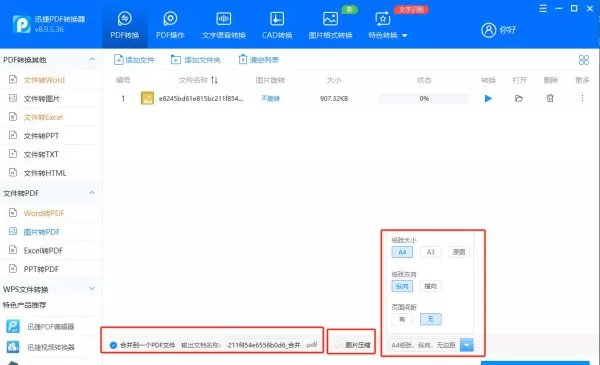Screen dimensions: 600x365
Task: Switch to the 特色转换 tab
Action: [383, 25]
